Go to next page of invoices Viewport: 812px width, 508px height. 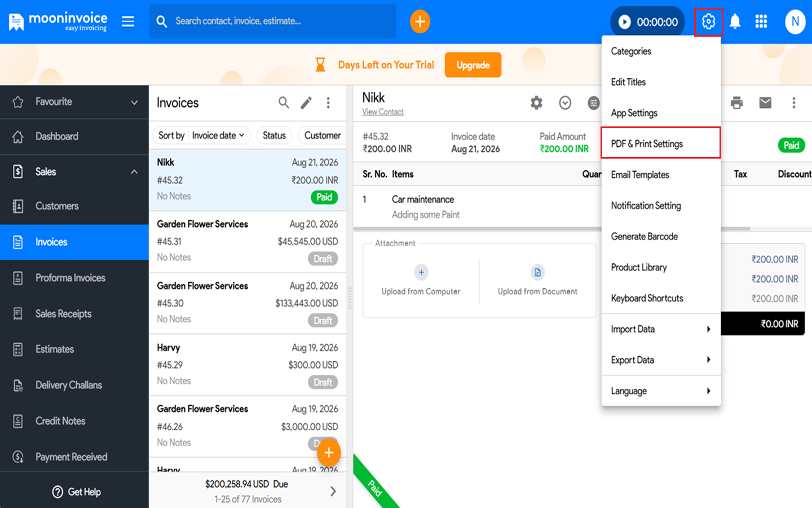pos(333,492)
